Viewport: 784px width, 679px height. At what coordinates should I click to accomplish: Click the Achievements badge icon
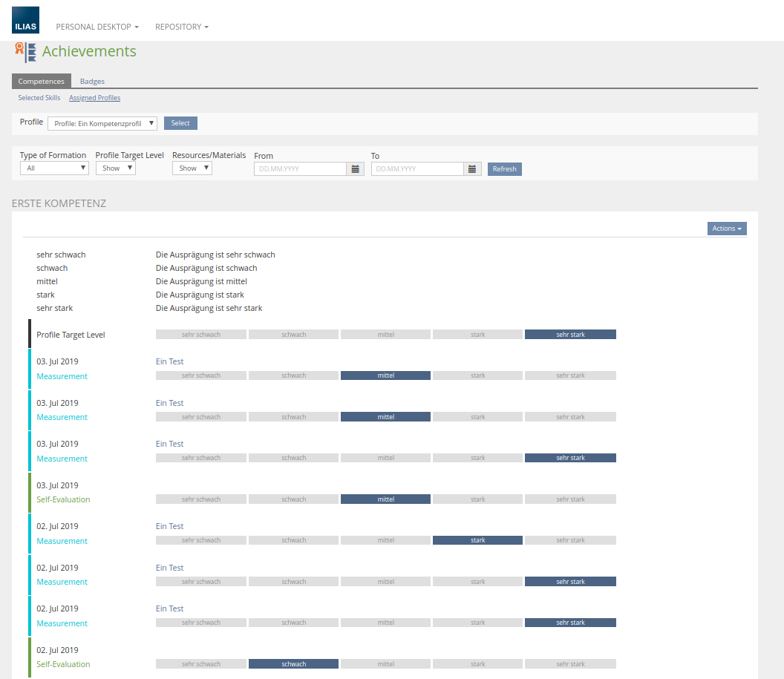point(25,52)
